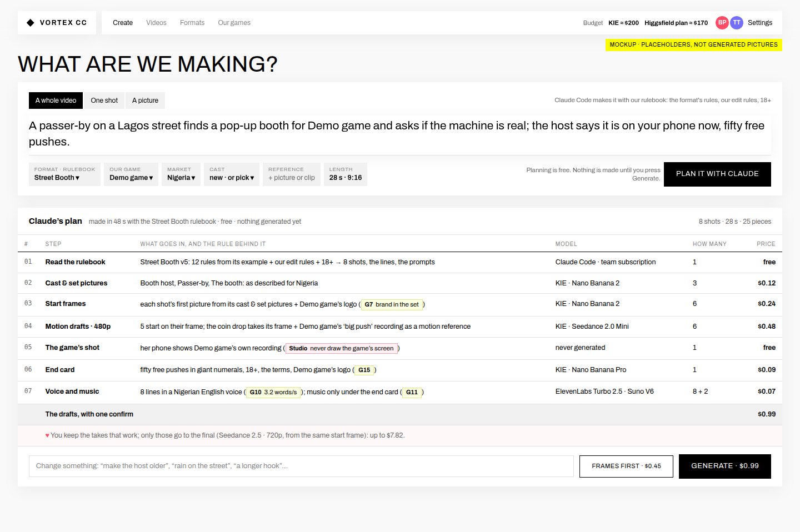Viewport: 800px width, 532px height.
Task: Open the Demo game dropdown
Action: [131, 174]
